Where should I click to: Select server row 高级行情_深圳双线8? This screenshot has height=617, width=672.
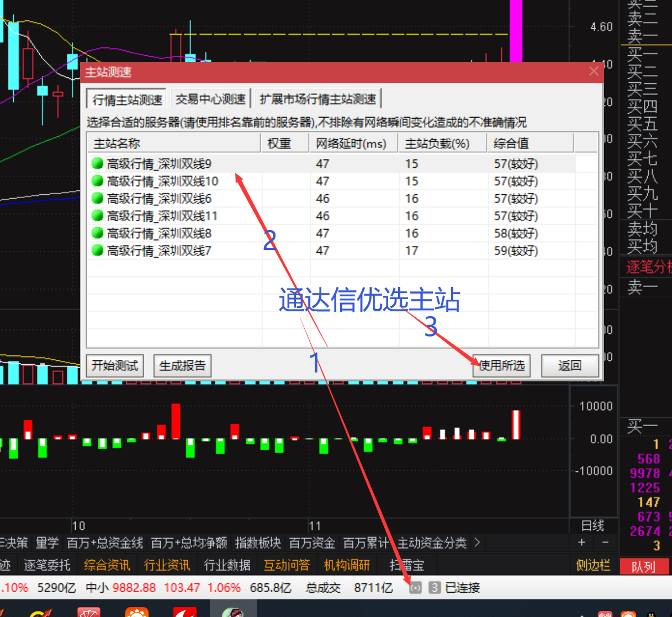coord(332,233)
